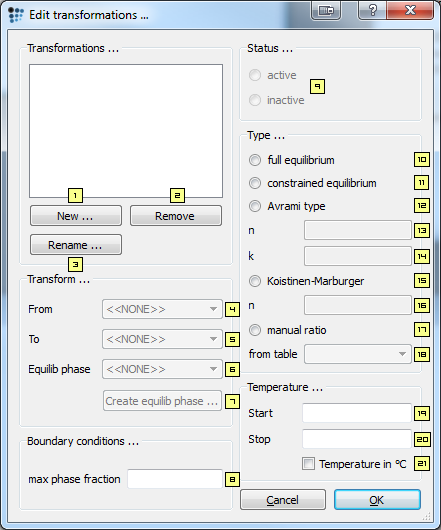441x530 pixels.
Task: Select the manual ratio radio button
Action: click(x=255, y=330)
